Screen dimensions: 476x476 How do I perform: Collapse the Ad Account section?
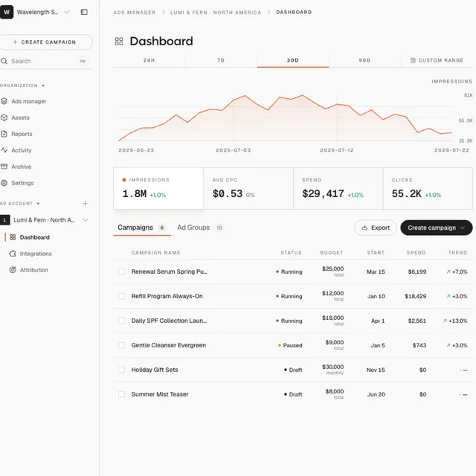pyautogui.click(x=38, y=203)
